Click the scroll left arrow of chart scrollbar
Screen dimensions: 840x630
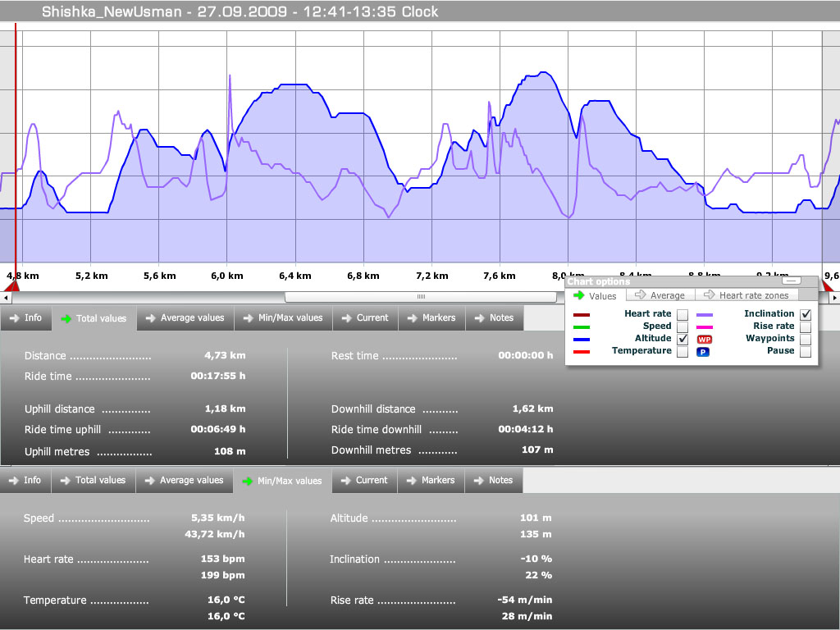[5, 298]
